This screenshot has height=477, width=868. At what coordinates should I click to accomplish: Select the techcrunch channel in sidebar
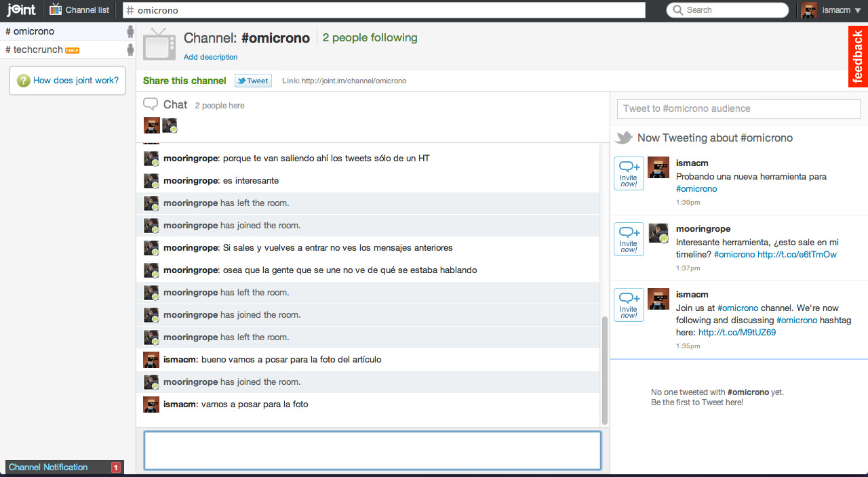pos(37,49)
